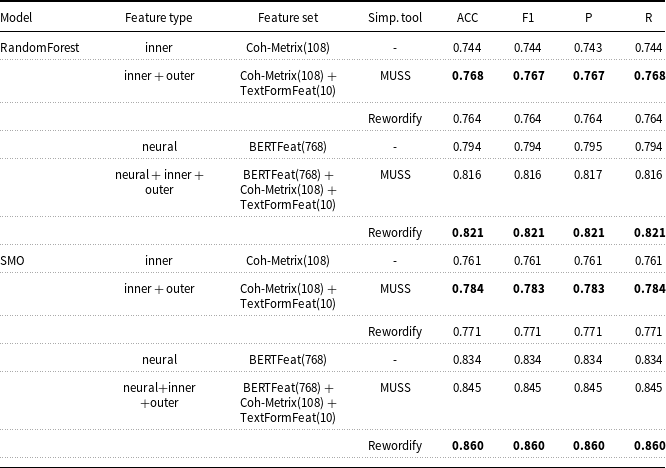The image size is (666, 468).
Task: Click the P column header
Action: [x=588, y=18]
